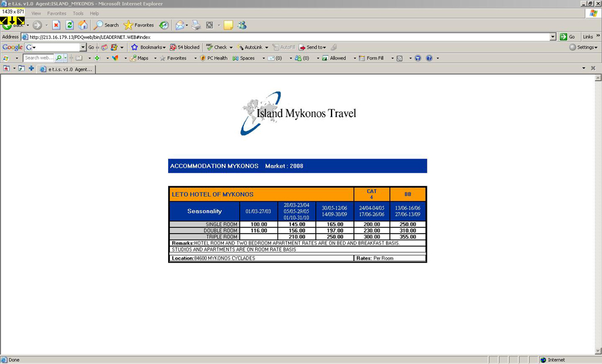Open the Search pane magnifier button
The height and width of the screenshot is (364, 602).
[106, 25]
